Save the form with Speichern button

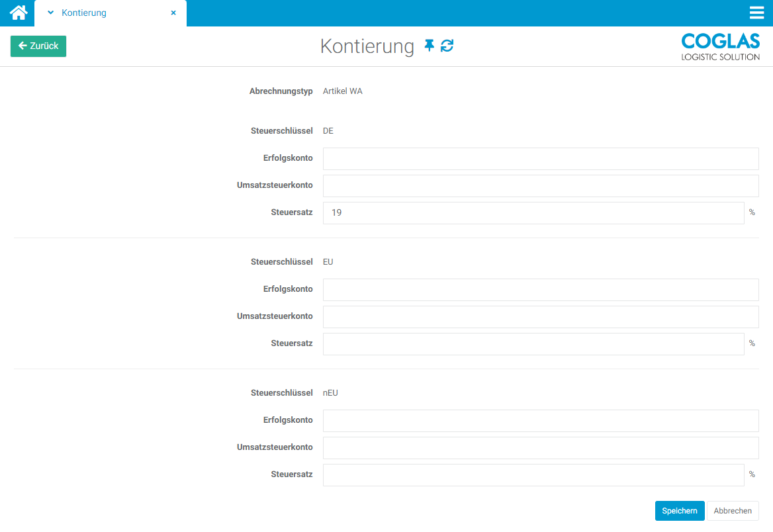click(x=680, y=511)
